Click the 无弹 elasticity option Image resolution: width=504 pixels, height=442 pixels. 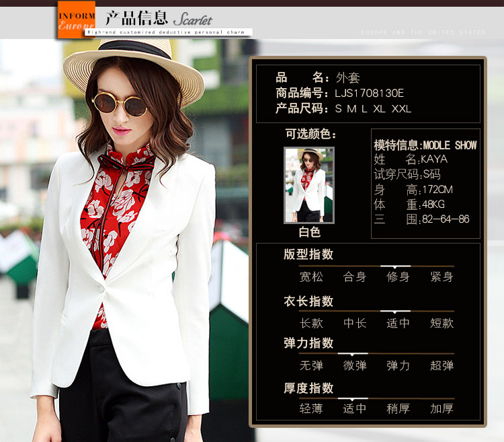[x=311, y=365]
